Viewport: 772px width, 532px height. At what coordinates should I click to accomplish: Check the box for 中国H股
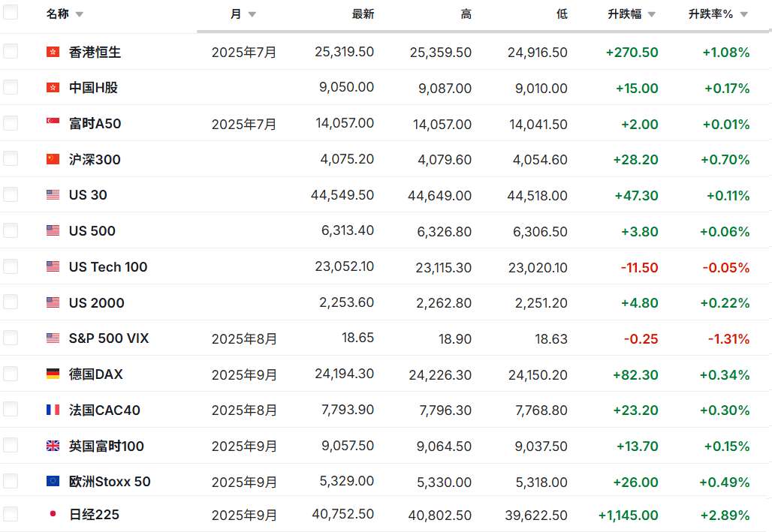(11, 86)
